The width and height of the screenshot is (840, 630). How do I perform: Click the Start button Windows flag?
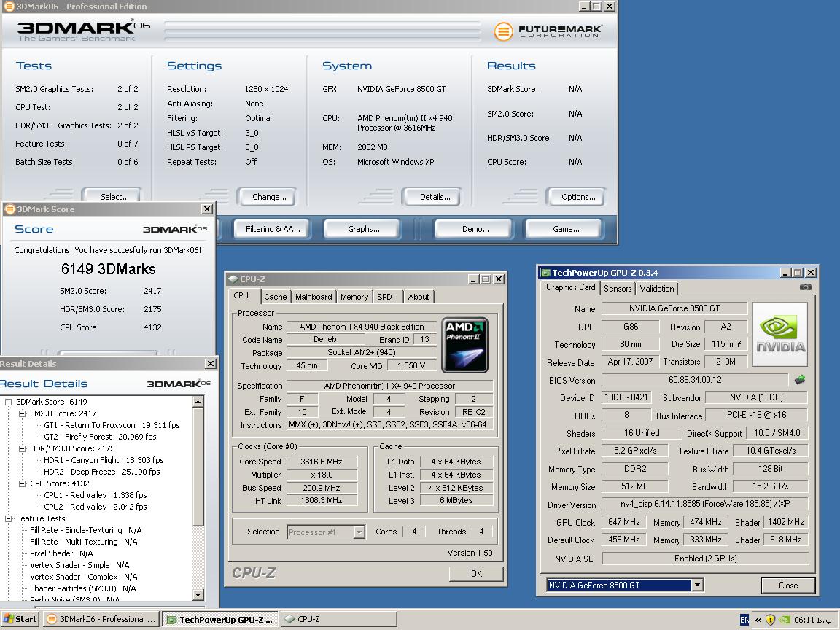point(9,619)
